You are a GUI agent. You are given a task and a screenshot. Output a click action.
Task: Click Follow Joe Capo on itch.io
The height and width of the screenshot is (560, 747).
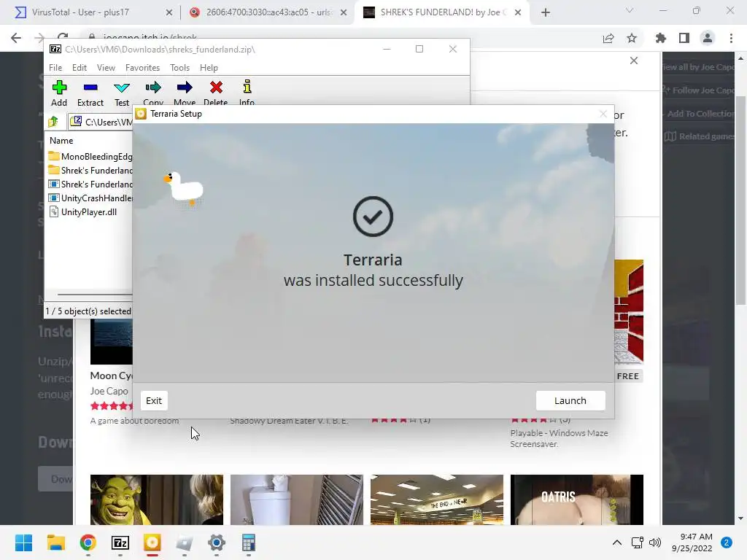pos(698,90)
